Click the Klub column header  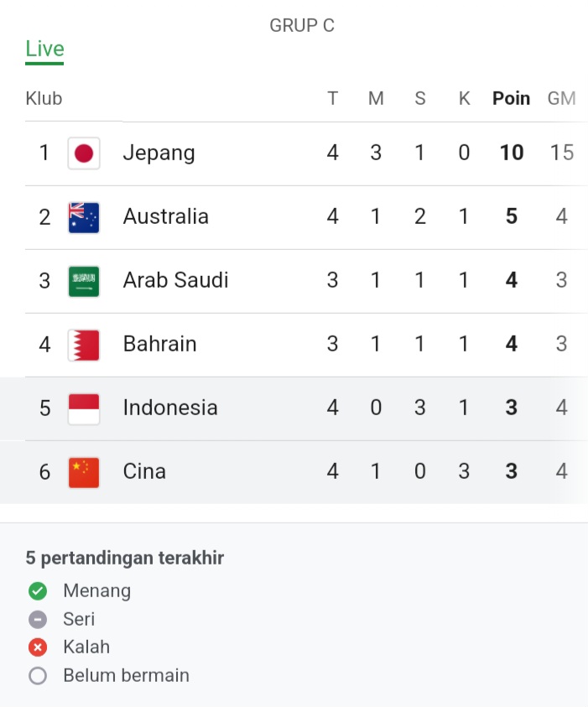point(44,98)
